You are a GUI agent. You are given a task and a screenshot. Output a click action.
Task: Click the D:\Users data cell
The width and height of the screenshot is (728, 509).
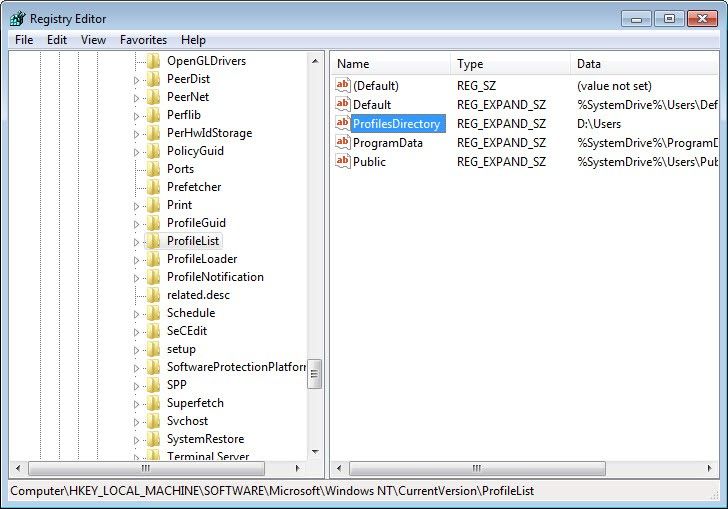click(599, 124)
